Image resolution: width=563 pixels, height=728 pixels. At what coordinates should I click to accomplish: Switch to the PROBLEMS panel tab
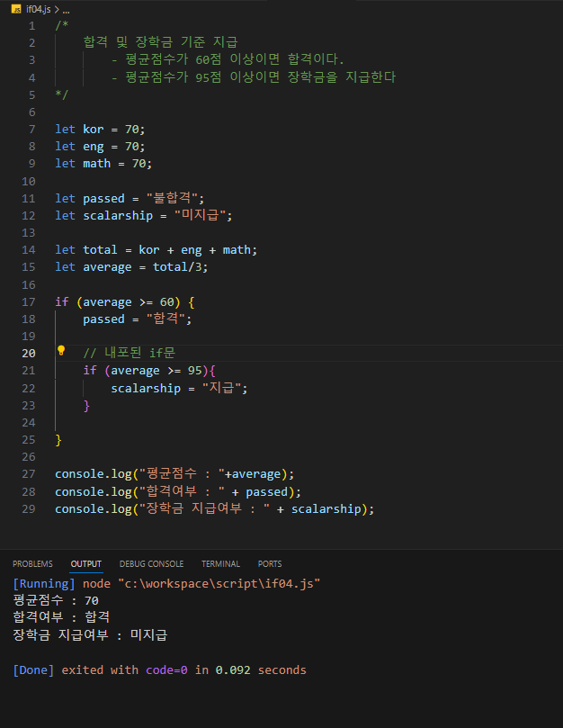pyautogui.click(x=32, y=563)
